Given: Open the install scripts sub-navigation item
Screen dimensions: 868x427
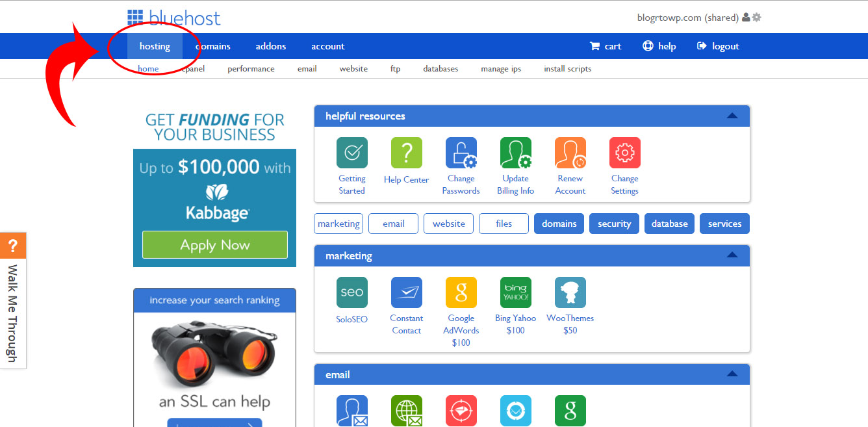Looking at the screenshot, I should 568,69.
